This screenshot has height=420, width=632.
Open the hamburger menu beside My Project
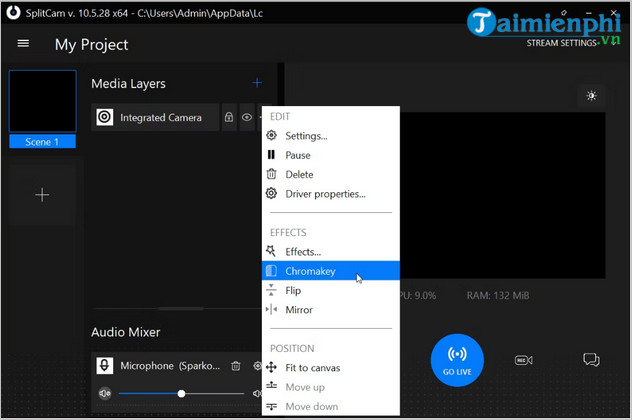(23, 44)
